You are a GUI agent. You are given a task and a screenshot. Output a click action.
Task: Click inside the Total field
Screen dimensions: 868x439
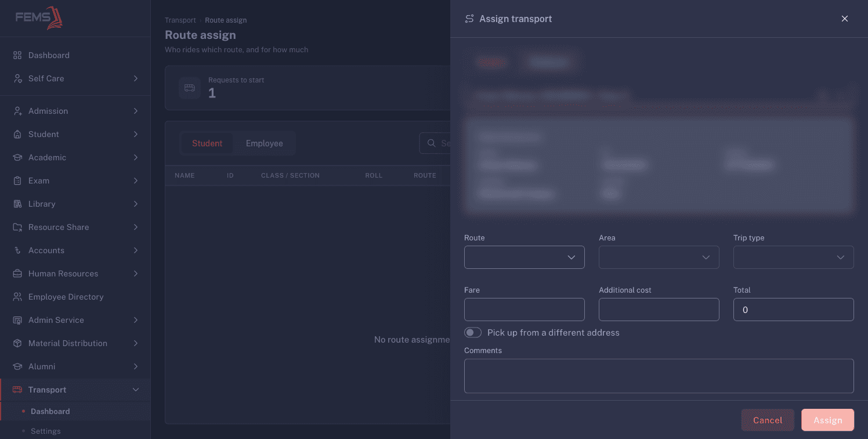[x=794, y=310]
